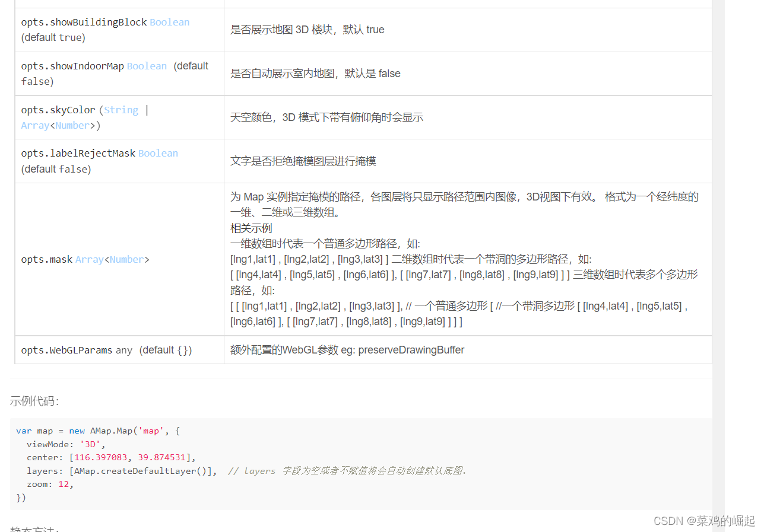Viewport: 764px width, 532px height.
Task: Click the line 一维数组时代表一个普通多边形路径
Action: pyautogui.click(x=325, y=244)
